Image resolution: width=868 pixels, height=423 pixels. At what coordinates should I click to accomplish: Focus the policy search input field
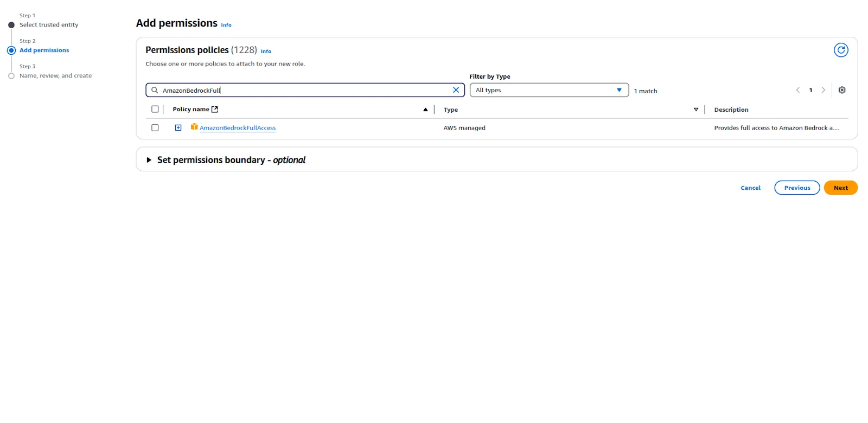(305, 90)
